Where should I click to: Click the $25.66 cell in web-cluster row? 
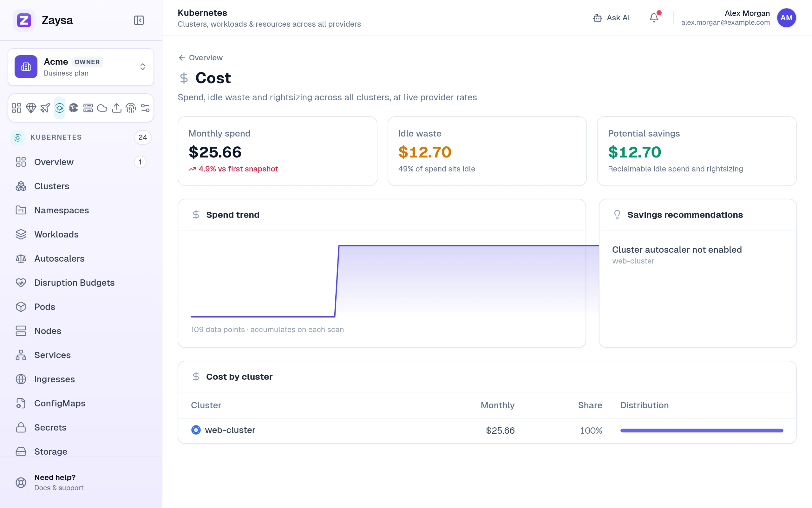(500, 431)
